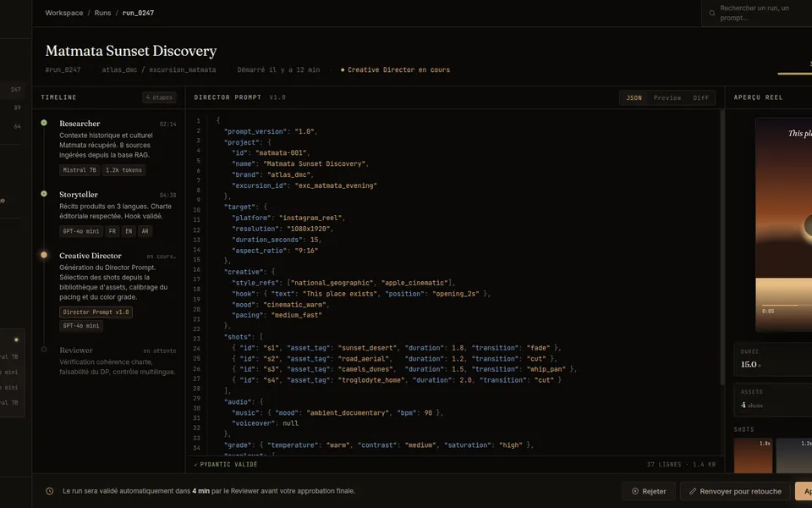Click the 4 étapes badge
Screen dimensions: 812x508
point(159,97)
